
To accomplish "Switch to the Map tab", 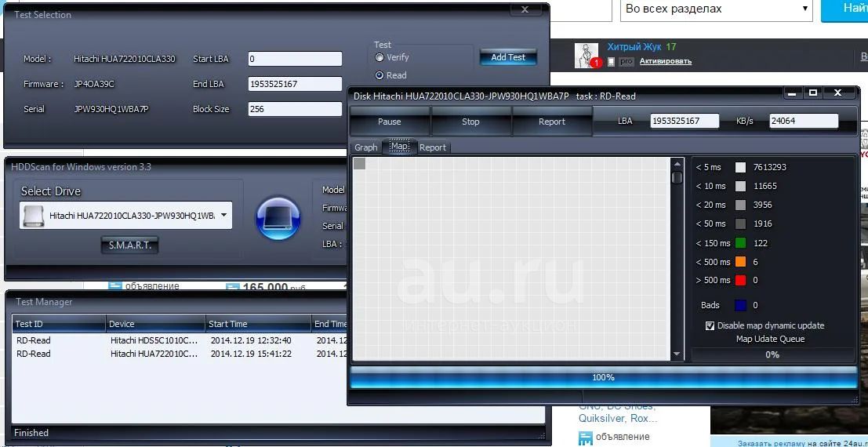I will click(x=400, y=146).
